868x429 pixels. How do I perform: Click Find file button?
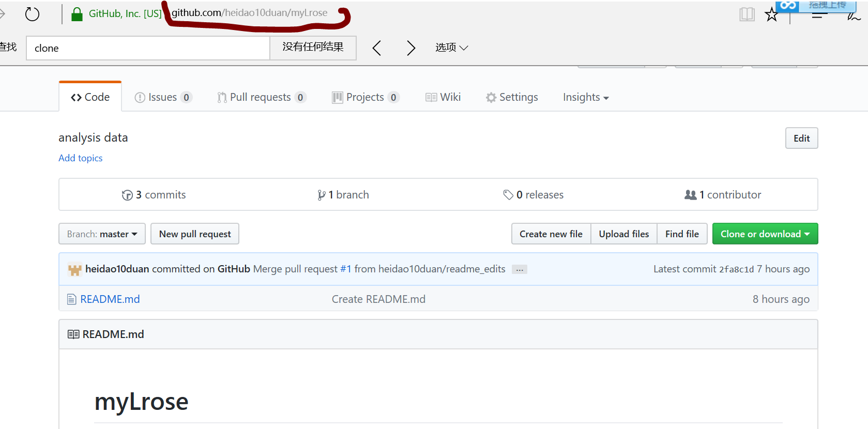point(682,234)
